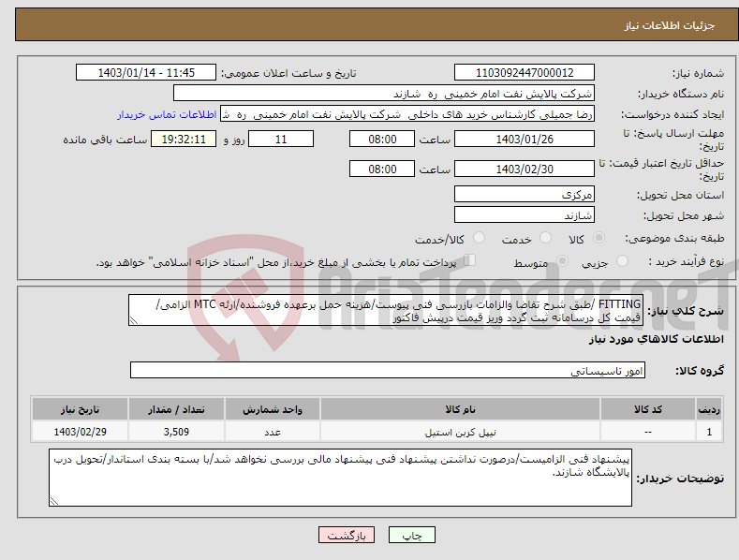Select the کالا radio button
This screenshot has height=560, width=739.
599,238
